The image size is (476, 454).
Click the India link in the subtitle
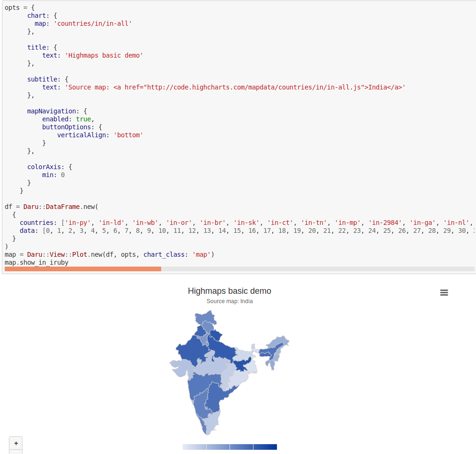(246, 301)
